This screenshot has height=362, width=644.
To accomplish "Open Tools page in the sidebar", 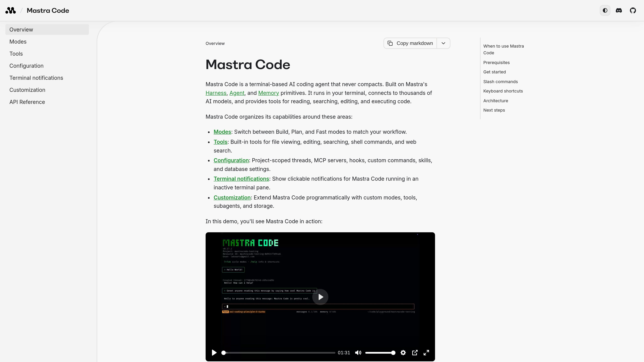I will 47,54.
